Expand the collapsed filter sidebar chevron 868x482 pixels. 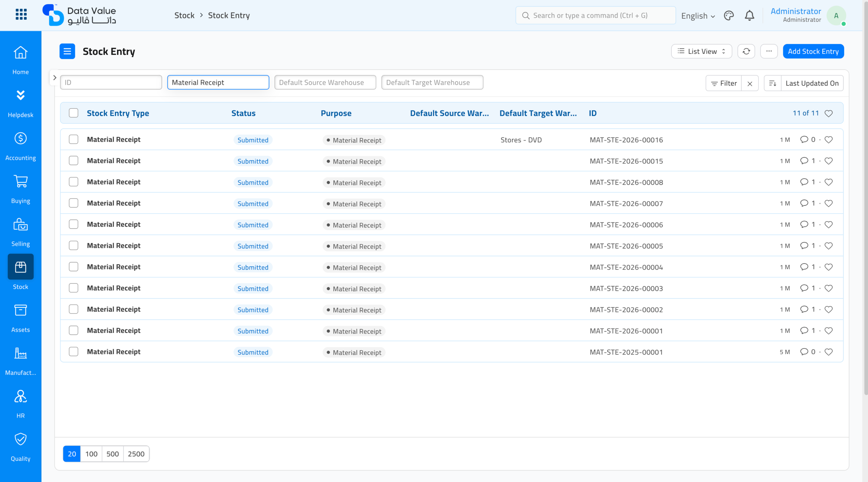[x=55, y=78]
